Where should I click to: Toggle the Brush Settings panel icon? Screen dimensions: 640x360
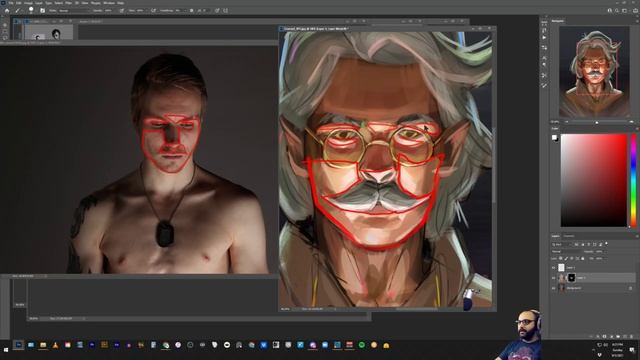42,11
